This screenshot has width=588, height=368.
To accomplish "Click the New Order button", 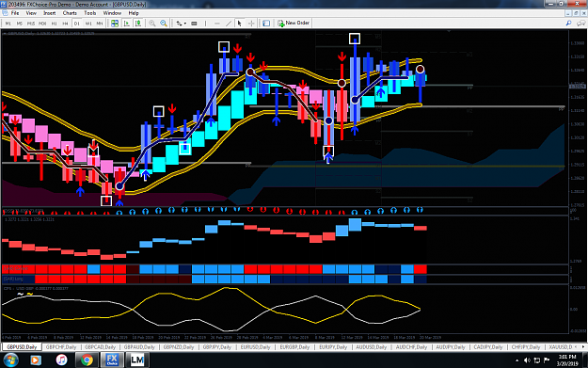I will 294,24.
